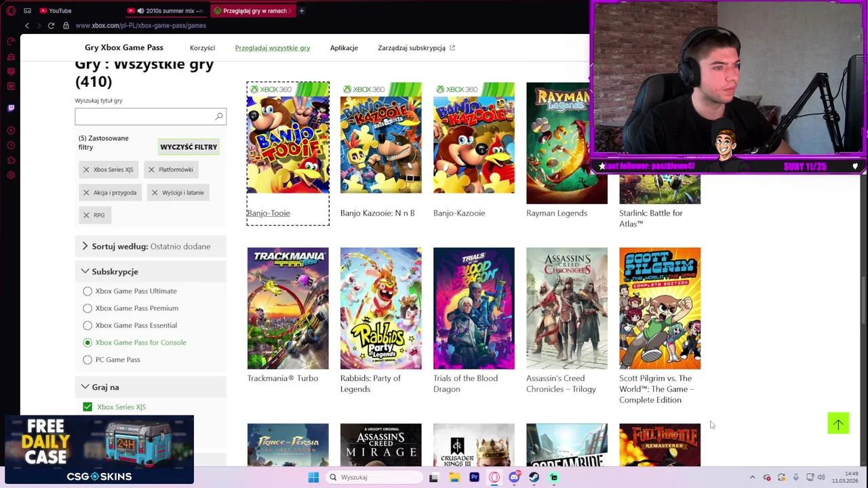
Task: Open Assassin's Creed Chronicles cover art
Action: [x=567, y=308]
